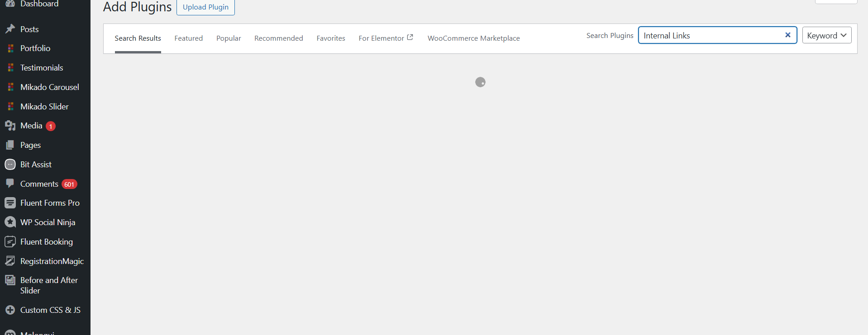Viewport: 868px width, 335px height.
Task: Open the Media library icon
Action: (10, 126)
